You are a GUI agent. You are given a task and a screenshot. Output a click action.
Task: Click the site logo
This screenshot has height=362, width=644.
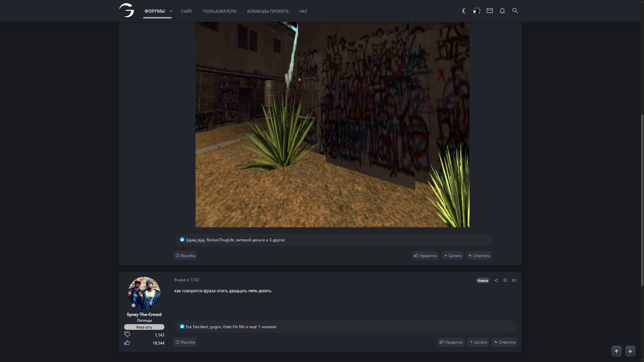127,10
